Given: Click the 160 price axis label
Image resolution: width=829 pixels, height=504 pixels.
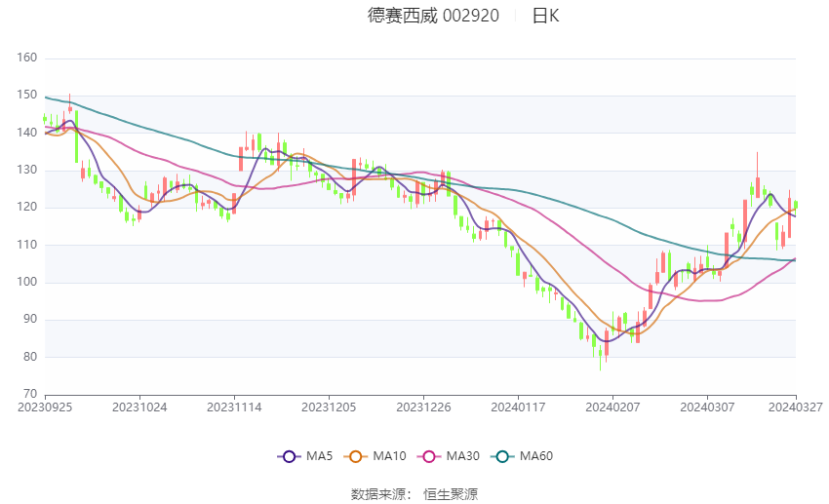Looking at the screenshot, I should (27, 58).
